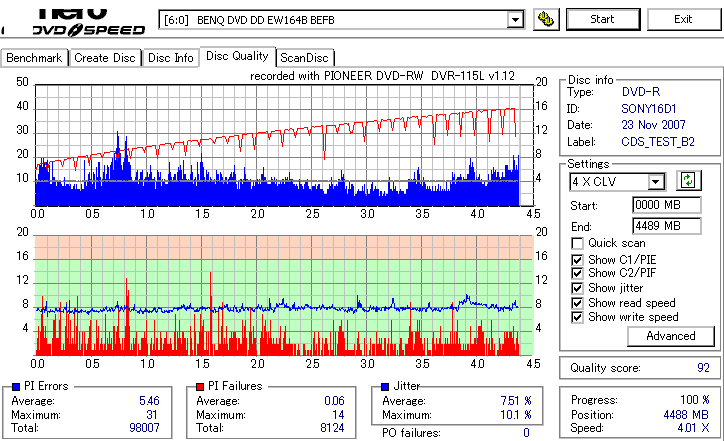This screenshot has width=724, height=441.
Task: Enable the Quick scan checkbox
Action: point(577,243)
